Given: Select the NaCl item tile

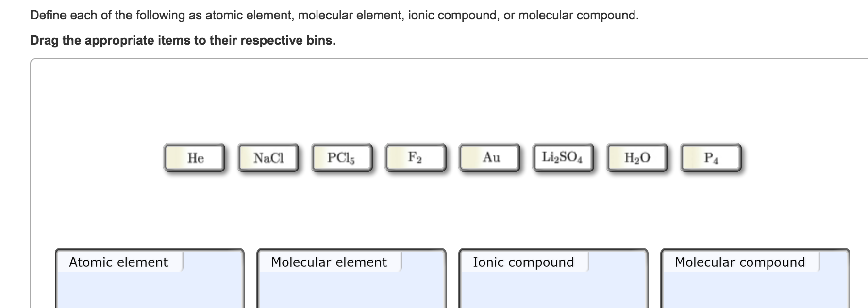Looking at the screenshot, I should (268, 157).
